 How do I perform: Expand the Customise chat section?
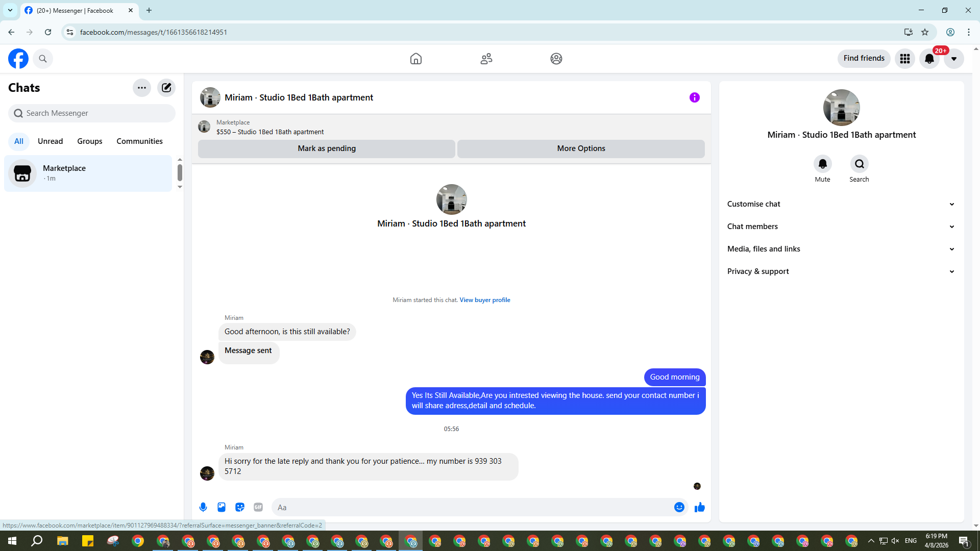point(841,204)
